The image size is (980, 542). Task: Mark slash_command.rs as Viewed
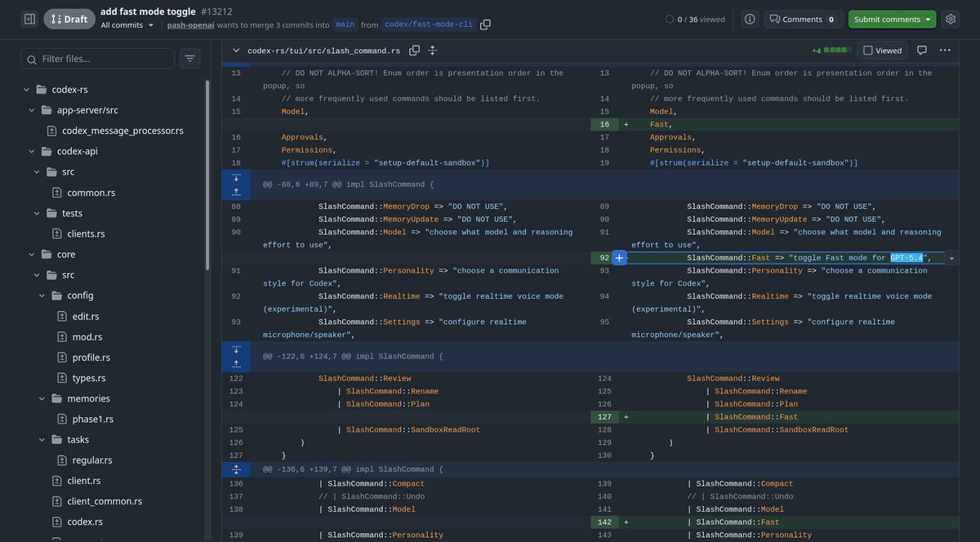(882, 50)
